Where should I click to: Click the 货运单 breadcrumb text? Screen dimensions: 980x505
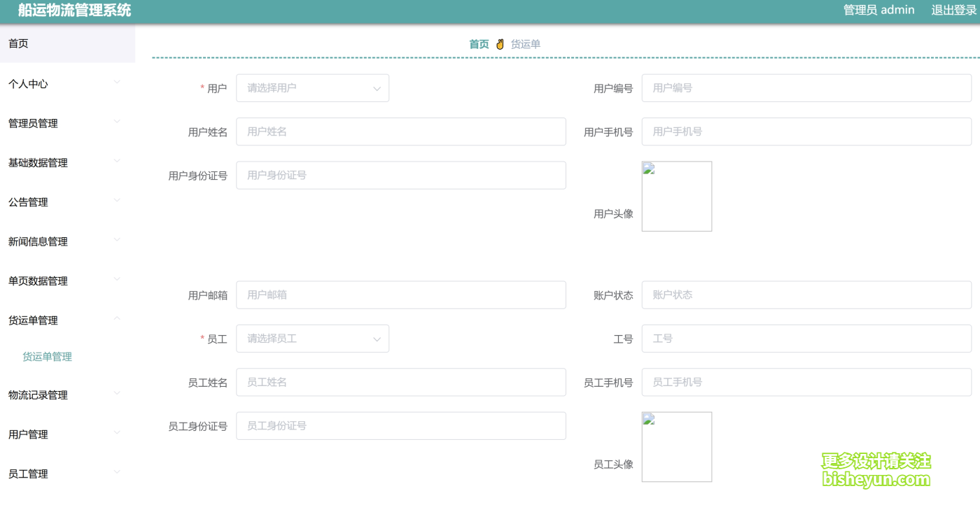(x=526, y=44)
